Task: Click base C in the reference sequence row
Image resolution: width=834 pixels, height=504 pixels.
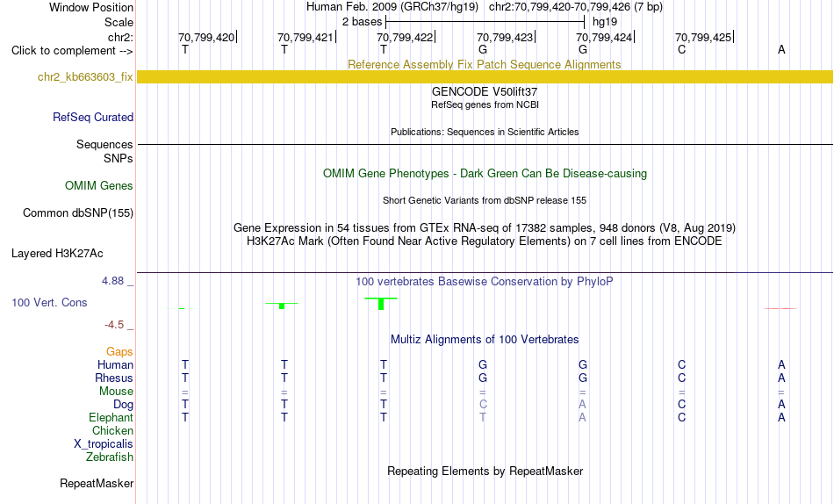Action: coord(682,49)
